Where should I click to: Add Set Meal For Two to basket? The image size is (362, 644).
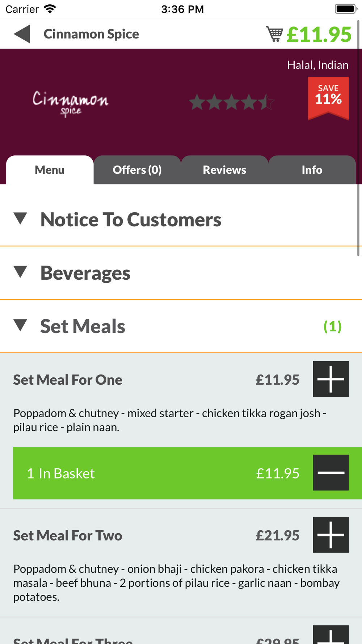(x=331, y=535)
